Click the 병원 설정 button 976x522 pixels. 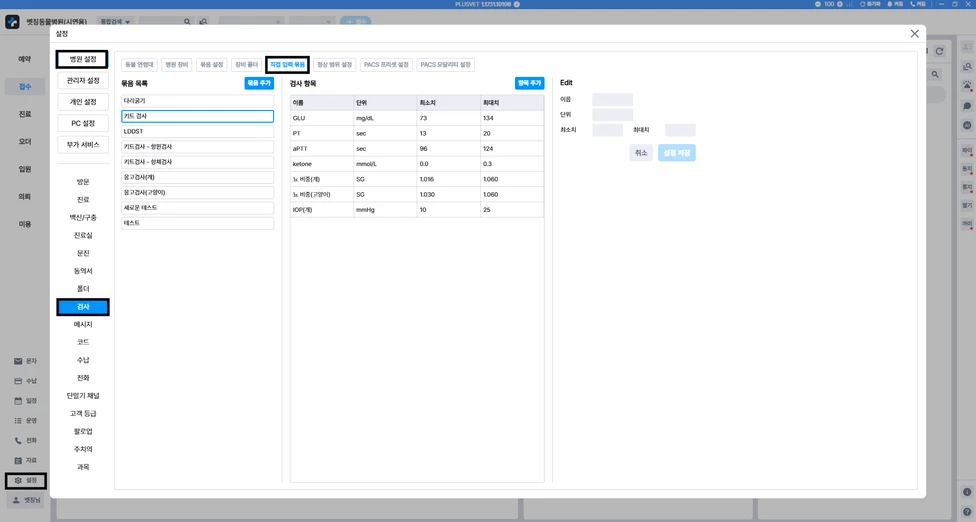point(83,59)
